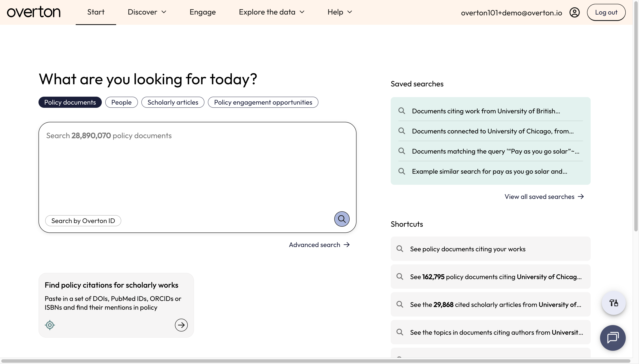Open 162,795 policy documents citing Chicago shortcut

point(490,277)
